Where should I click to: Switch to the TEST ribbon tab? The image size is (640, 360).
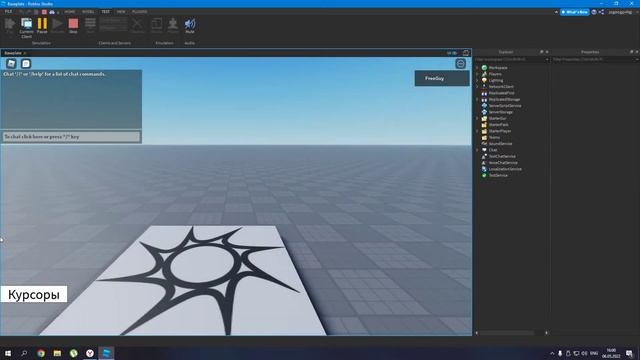pyautogui.click(x=106, y=12)
